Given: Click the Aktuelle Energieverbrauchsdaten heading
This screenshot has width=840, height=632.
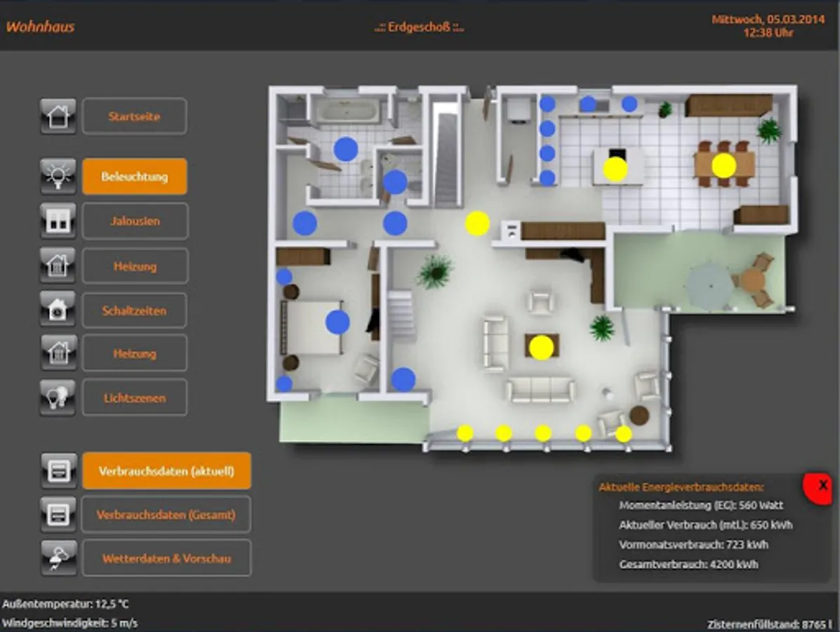Looking at the screenshot, I should 681,487.
